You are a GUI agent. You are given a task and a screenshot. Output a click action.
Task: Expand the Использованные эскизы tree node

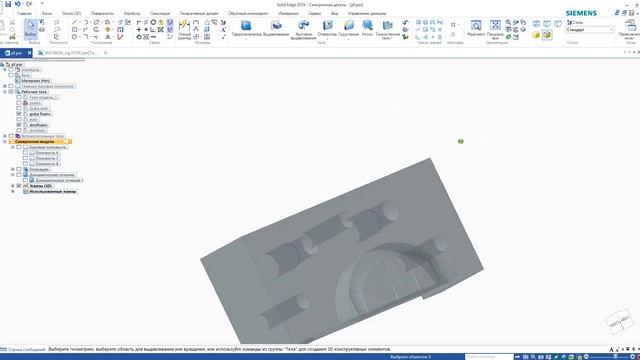13,191
